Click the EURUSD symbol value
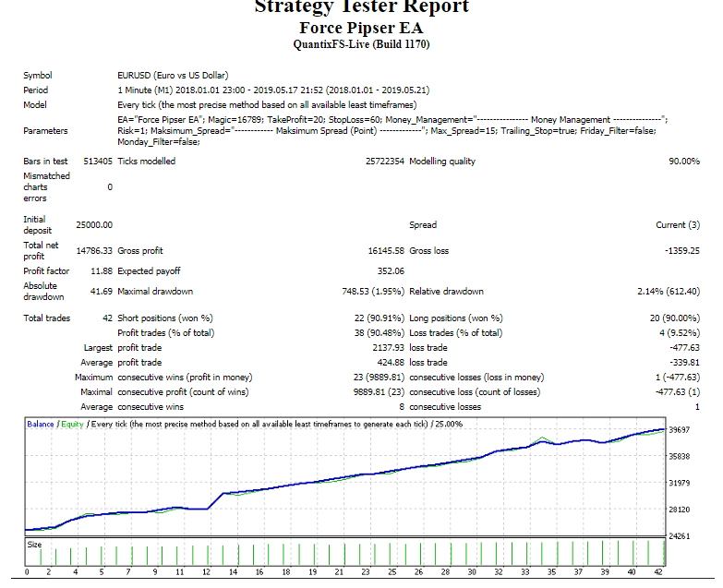 click(x=173, y=76)
